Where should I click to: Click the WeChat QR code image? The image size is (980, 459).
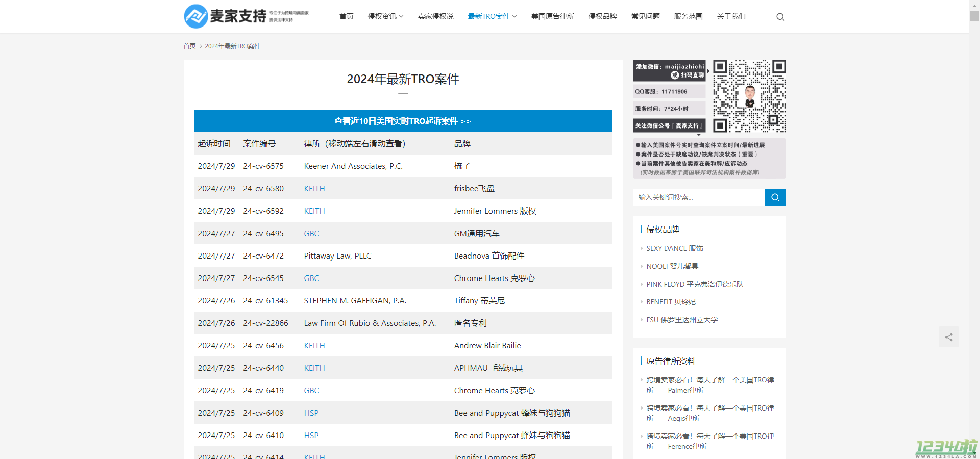tap(749, 96)
